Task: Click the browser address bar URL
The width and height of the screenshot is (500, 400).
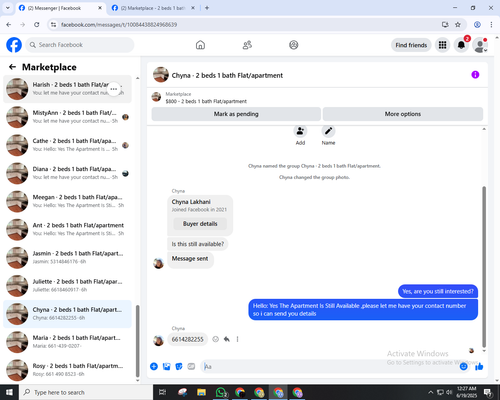Action: 119,25
